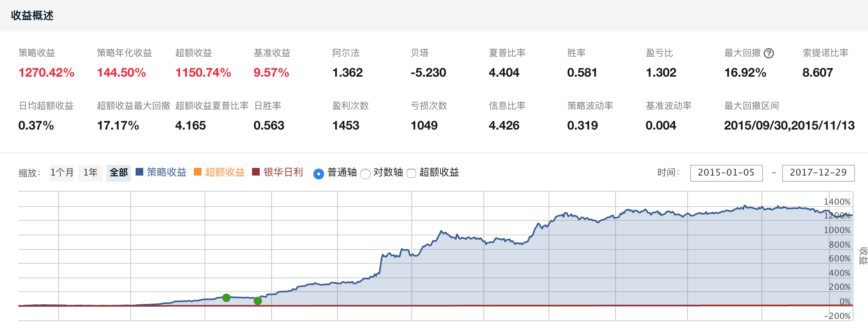Zoom chart to 1年

[90, 173]
